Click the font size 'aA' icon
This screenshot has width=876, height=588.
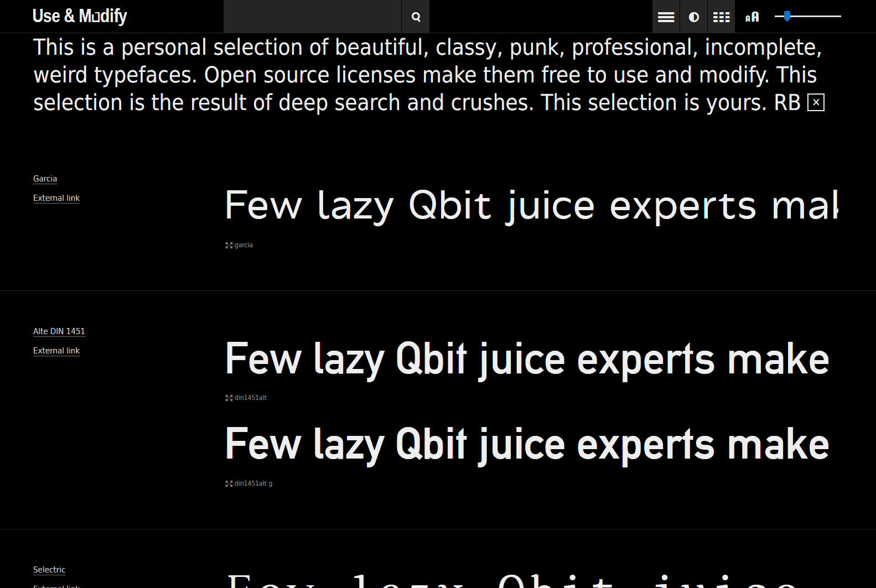751,17
